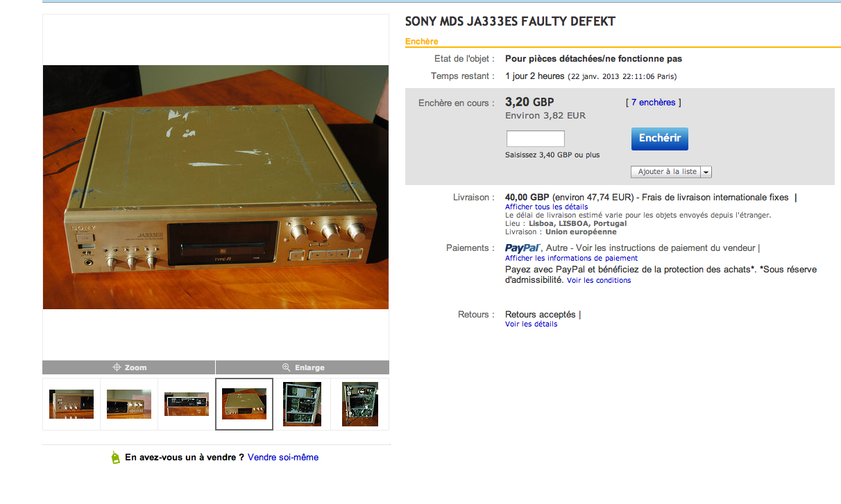The width and height of the screenshot is (841, 504).
Task: Select the highlighted fourth thumbnail image
Action: click(x=244, y=404)
